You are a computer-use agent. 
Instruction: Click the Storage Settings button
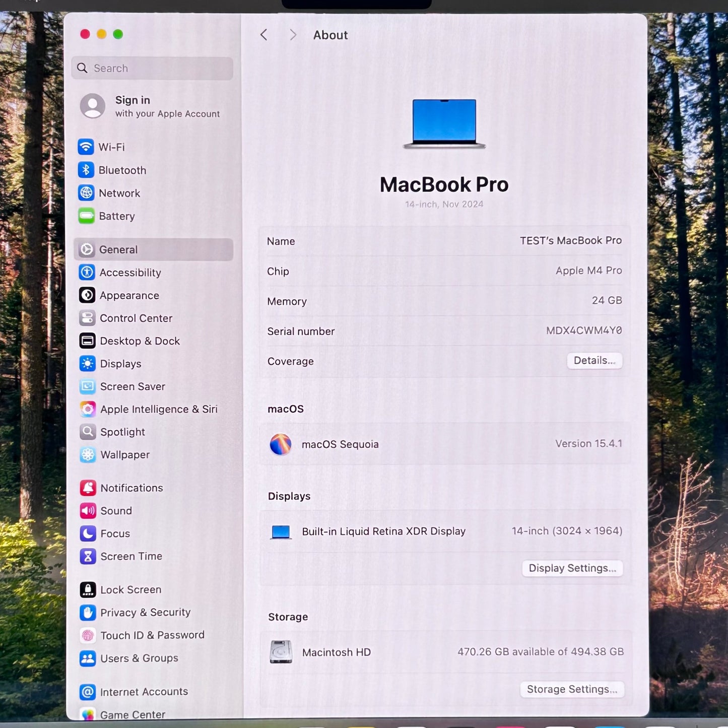click(x=572, y=689)
